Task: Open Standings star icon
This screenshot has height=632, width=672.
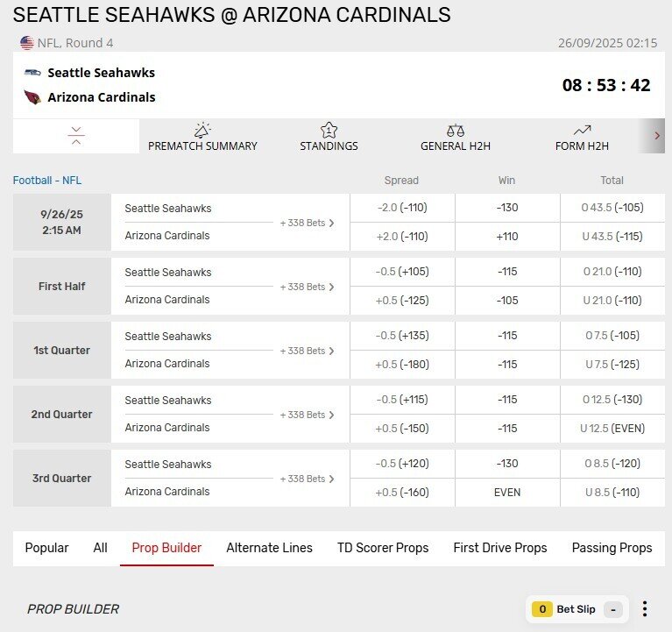Action: click(x=329, y=130)
